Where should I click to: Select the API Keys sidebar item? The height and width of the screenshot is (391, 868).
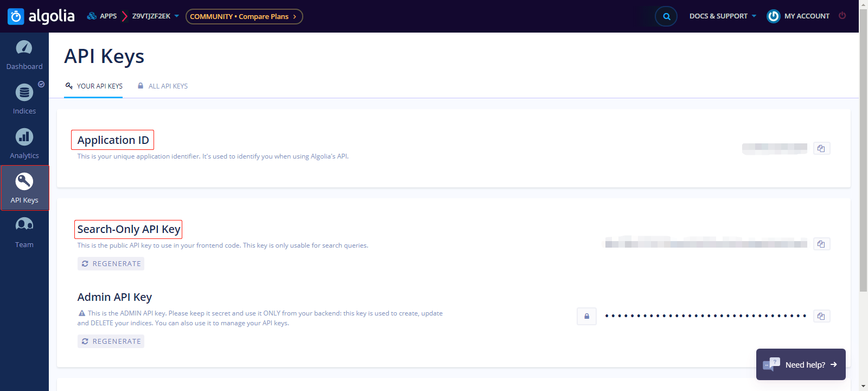click(x=24, y=188)
